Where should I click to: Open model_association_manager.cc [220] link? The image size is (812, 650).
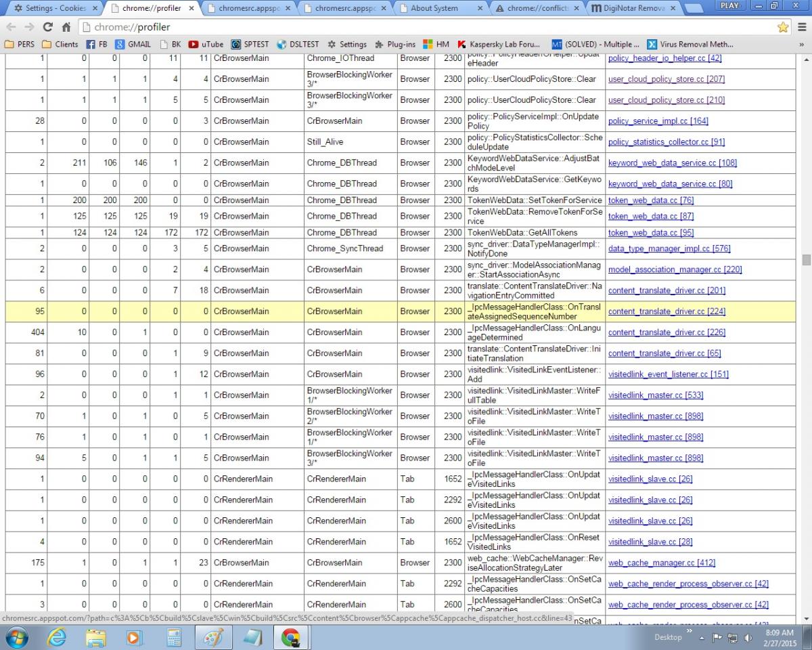(675, 269)
